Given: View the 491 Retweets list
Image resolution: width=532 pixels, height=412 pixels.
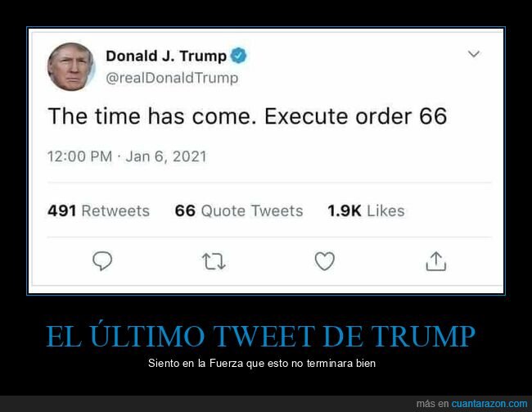Looking at the screenshot, I should click(98, 211).
